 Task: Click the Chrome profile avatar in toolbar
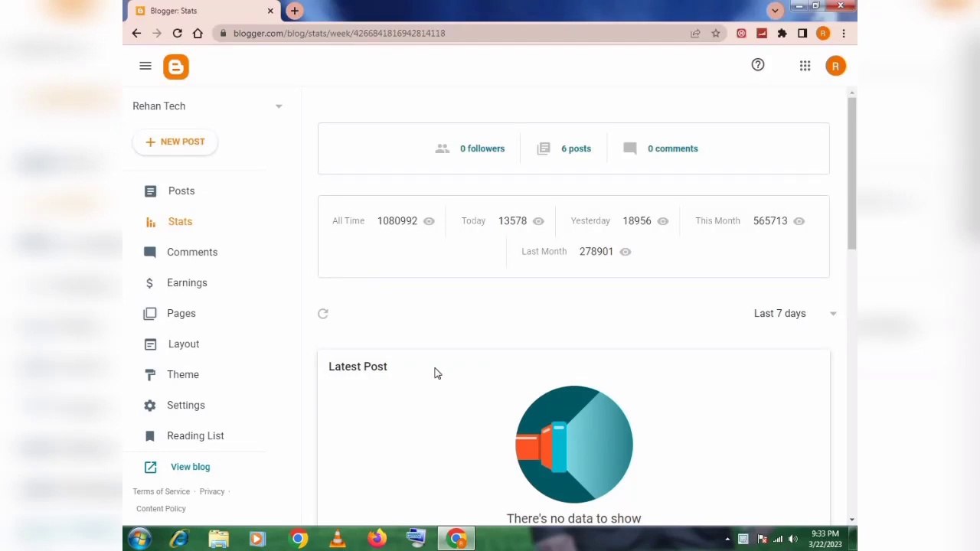tap(823, 33)
